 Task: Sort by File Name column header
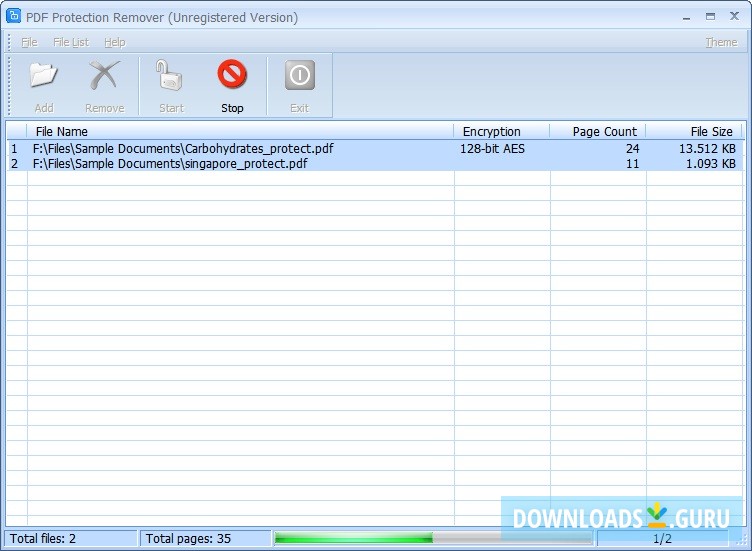coord(240,131)
